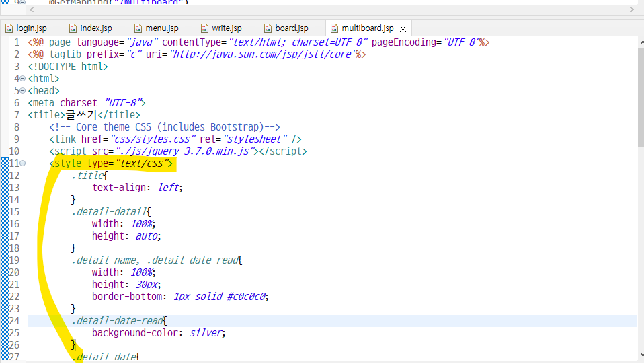Click the "silver" background-color value
Image resolution: width=644 pixels, height=364 pixels.
point(205,333)
